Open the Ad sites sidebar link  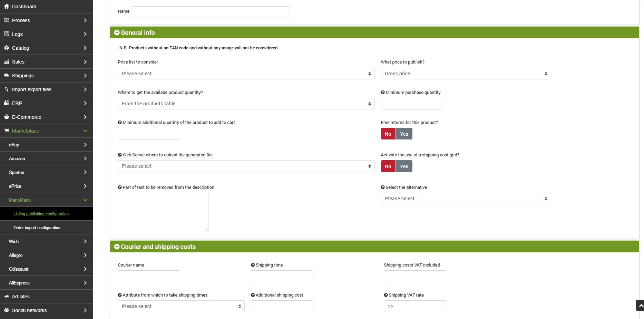(21, 297)
